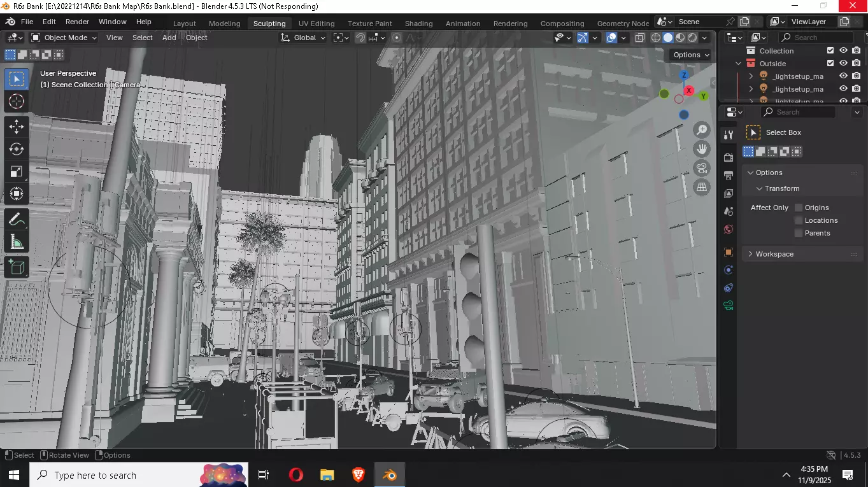The width and height of the screenshot is (868, 487).
Task: Open the File menu
Action: (x=27, y=22)
